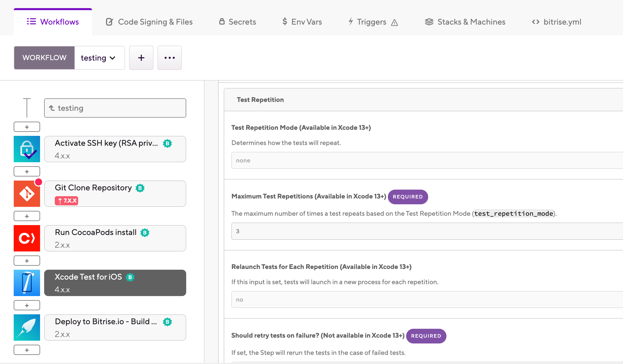The image size is (623, 364).
Task: Click the CocoaPods install step icon
Action: [27, 238]
